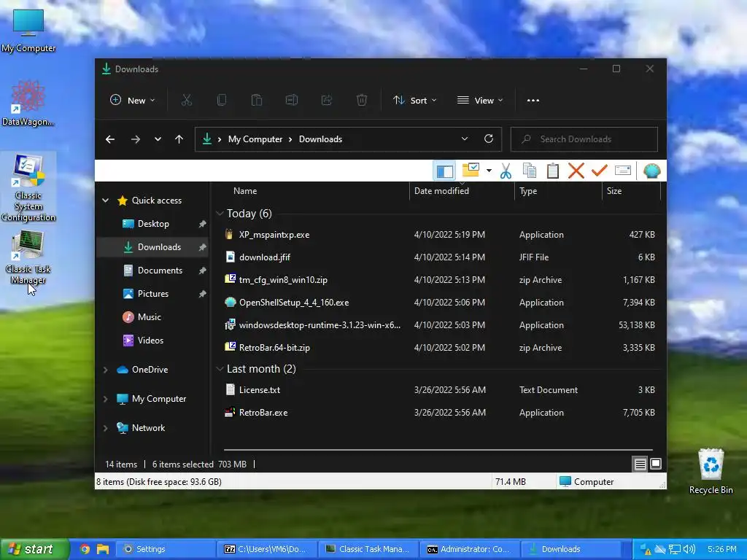Go up one folder level

pyautogui.click(x=179, y=139)
